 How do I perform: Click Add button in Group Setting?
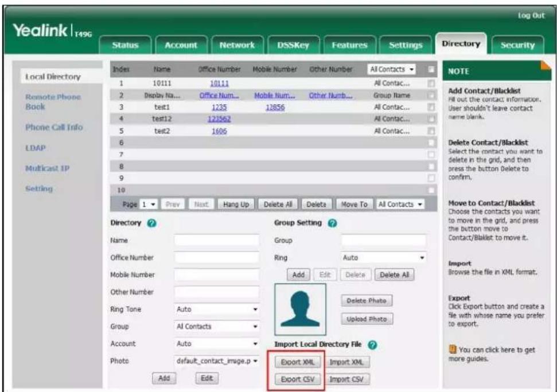[x=298, y=275]
